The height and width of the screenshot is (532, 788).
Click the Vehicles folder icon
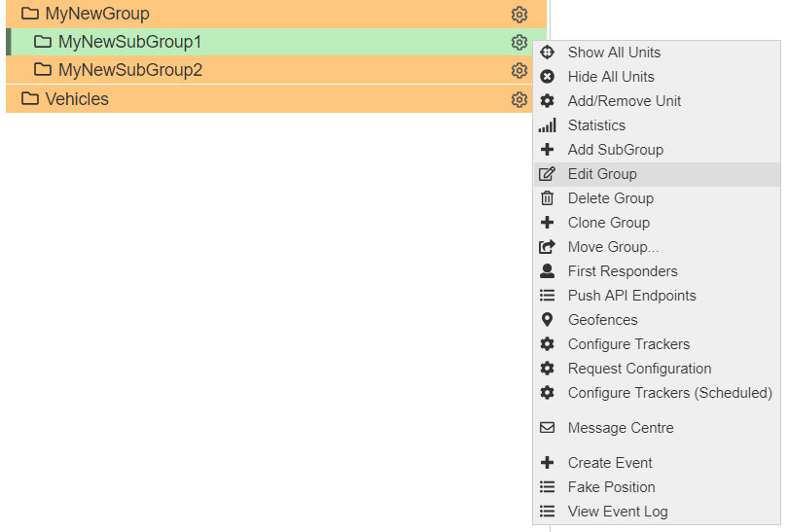point(30,99)
